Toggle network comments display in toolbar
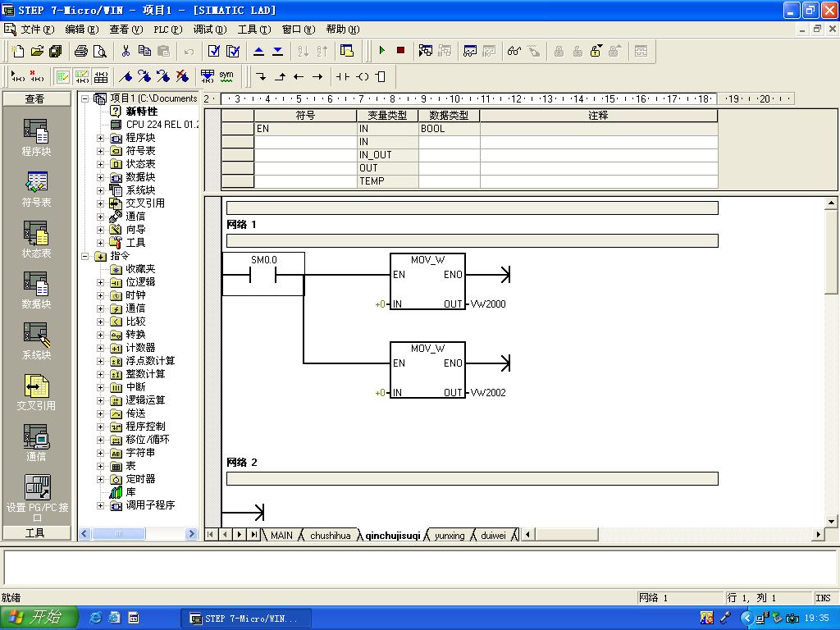Image resolution: width=840 pixels, height=630 pixels. (x=82, y=77)
